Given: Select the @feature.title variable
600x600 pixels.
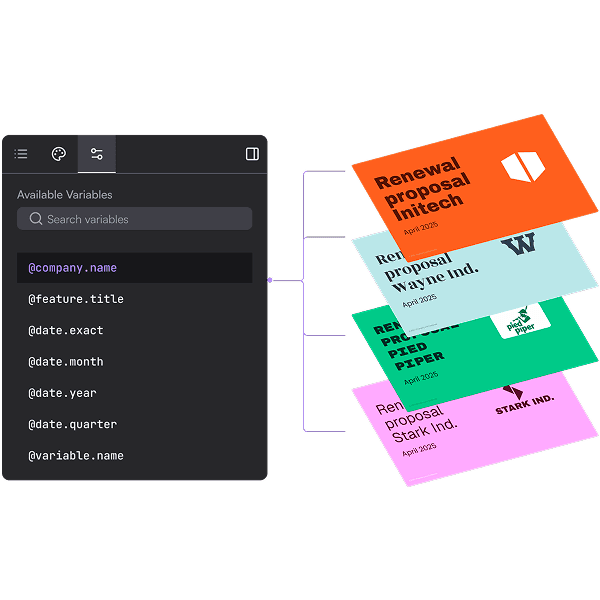Looking at the screenshot, I should (76, 299).
